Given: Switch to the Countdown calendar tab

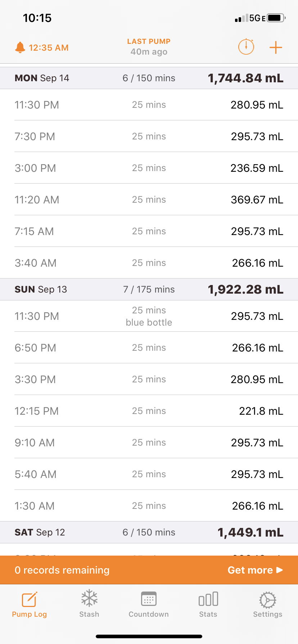Looking at the screenshot, I should click(x=149, y=604).
